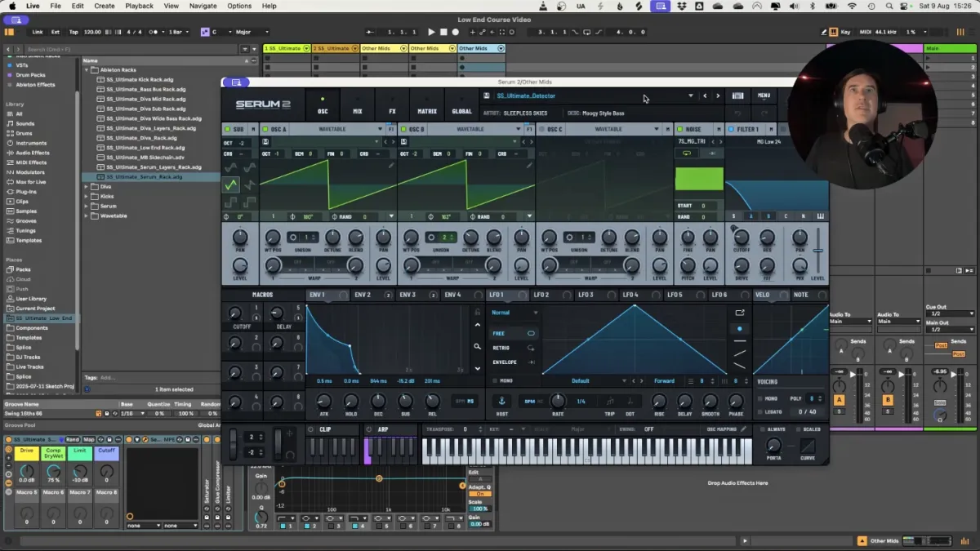
Task: Click the anchor Host sync icon
Action: pos(501,401)
